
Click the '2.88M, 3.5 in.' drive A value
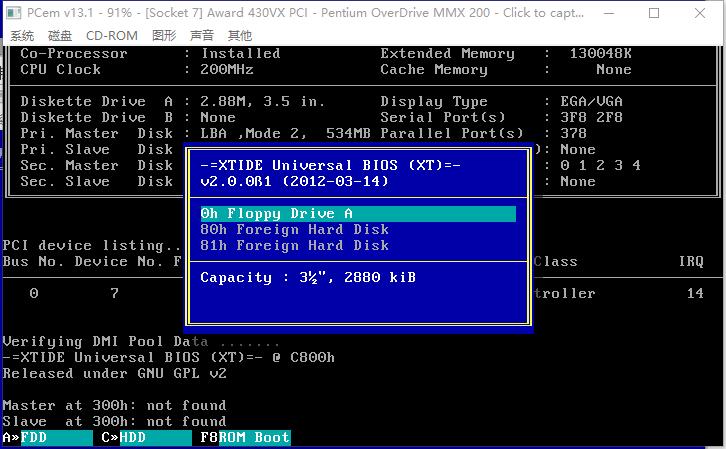263,101
